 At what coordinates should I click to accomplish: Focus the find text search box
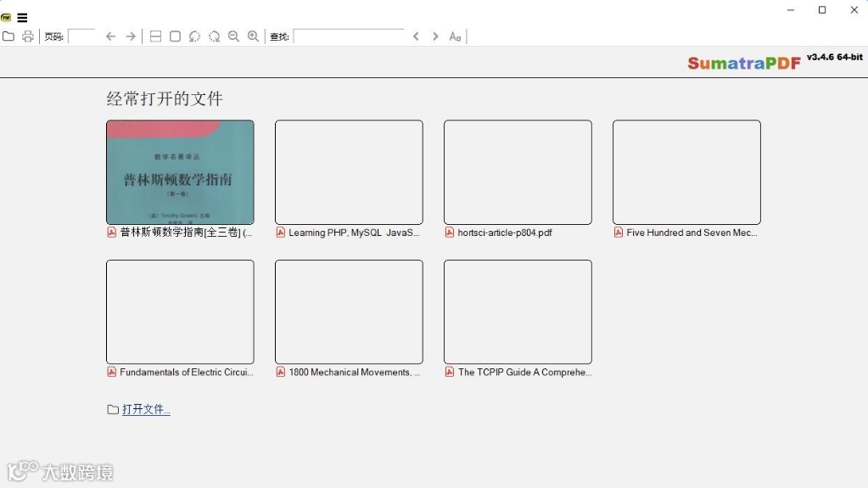tap(349, 36)
